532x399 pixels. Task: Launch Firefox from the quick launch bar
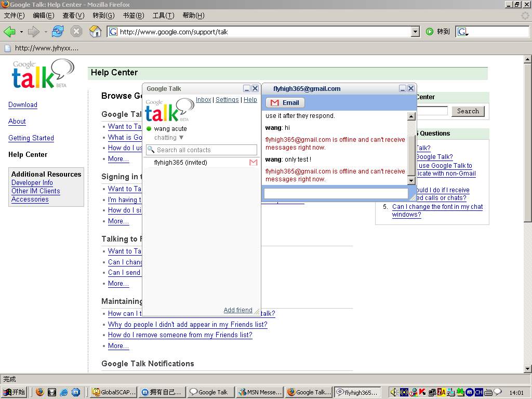tap(40, 392)
